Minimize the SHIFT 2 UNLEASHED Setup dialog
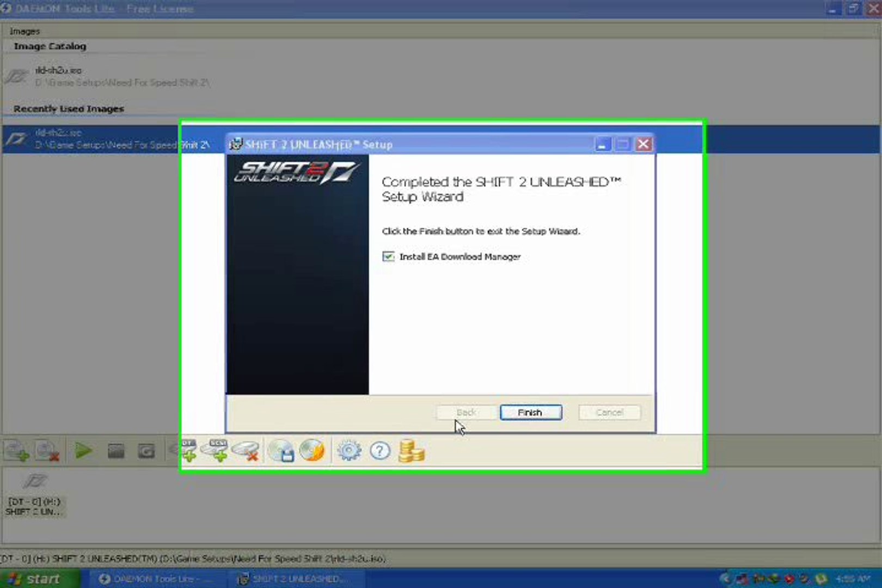Image resolution: width=882 pixels, height=588 pixels. (602, 144)
